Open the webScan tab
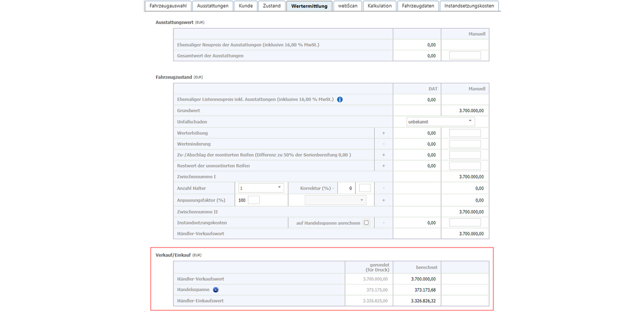This screenshot has width=644, height=312. [x=347, y=6]
